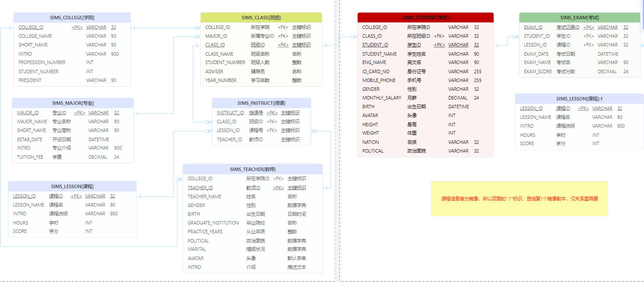644x282 pixels.
Task: Select the SIMS_TEACHER[教师] entity title
Action: (254, 169)
